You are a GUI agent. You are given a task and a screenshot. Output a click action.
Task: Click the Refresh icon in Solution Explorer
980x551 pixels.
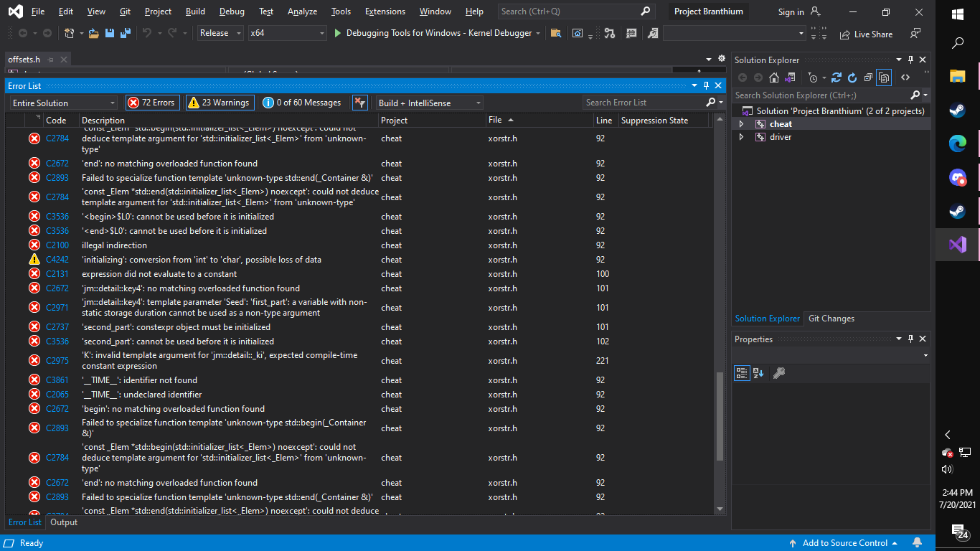pos(852,77)
